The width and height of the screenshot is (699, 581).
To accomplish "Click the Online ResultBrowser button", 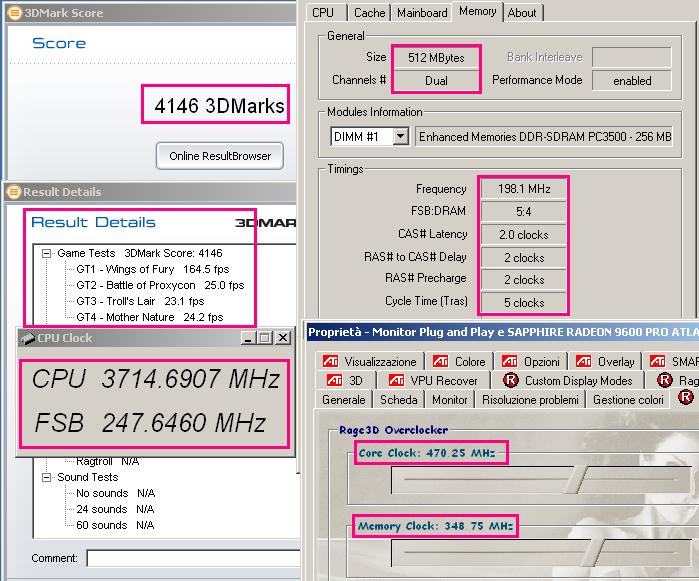I will (220, 156).
